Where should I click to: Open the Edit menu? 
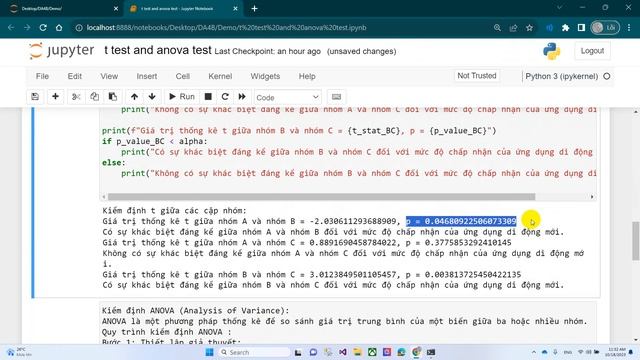(x=75, y=76)
